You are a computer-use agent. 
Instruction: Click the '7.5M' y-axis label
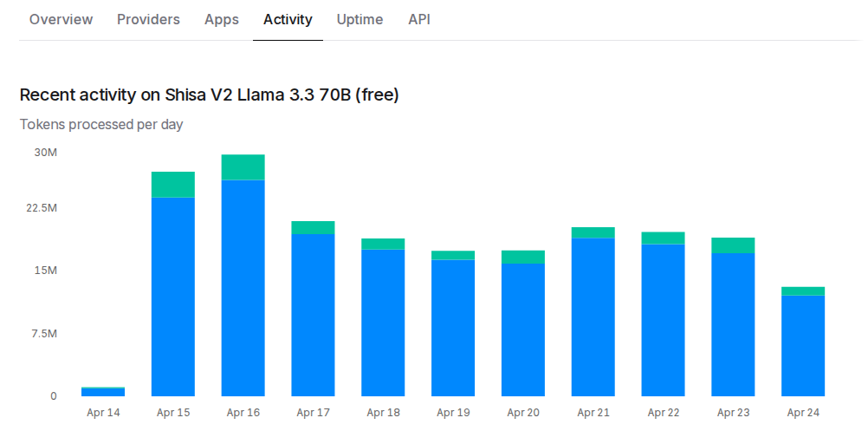point(43,334)
